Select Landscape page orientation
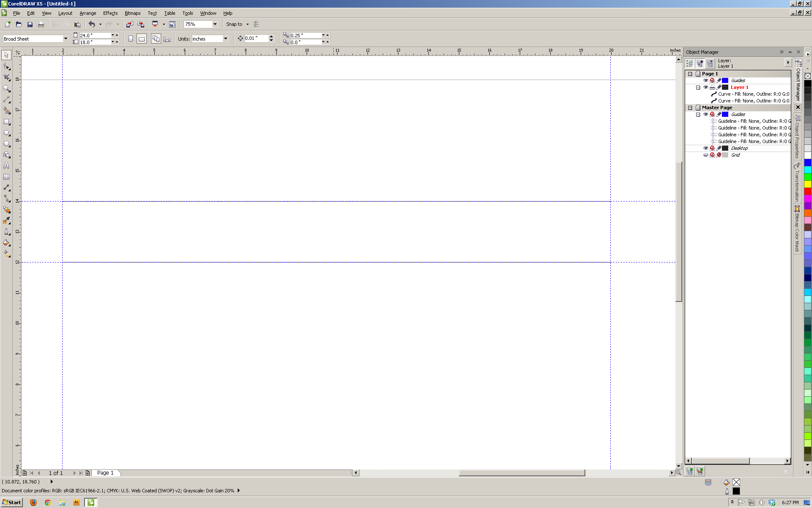 [142, 39]
